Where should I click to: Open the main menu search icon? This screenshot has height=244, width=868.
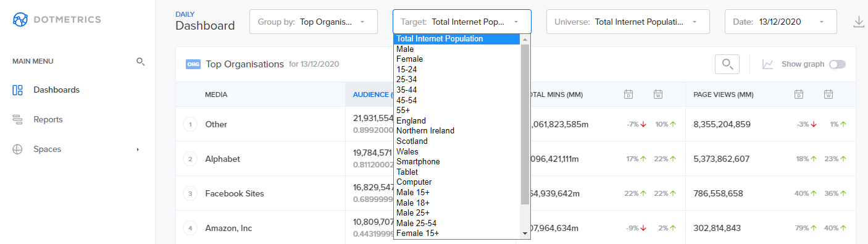(x=140, y=61)
